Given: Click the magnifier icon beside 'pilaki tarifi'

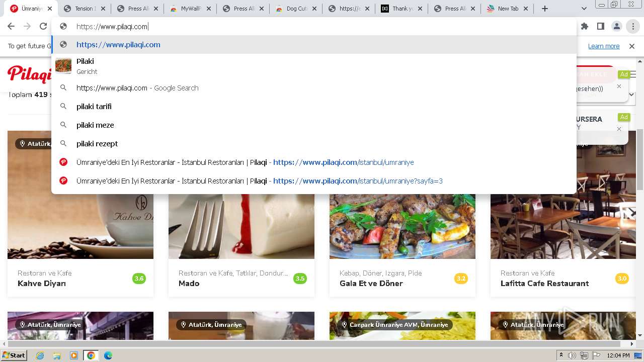Looking at the screenshot, I should [x=63, y=107].
